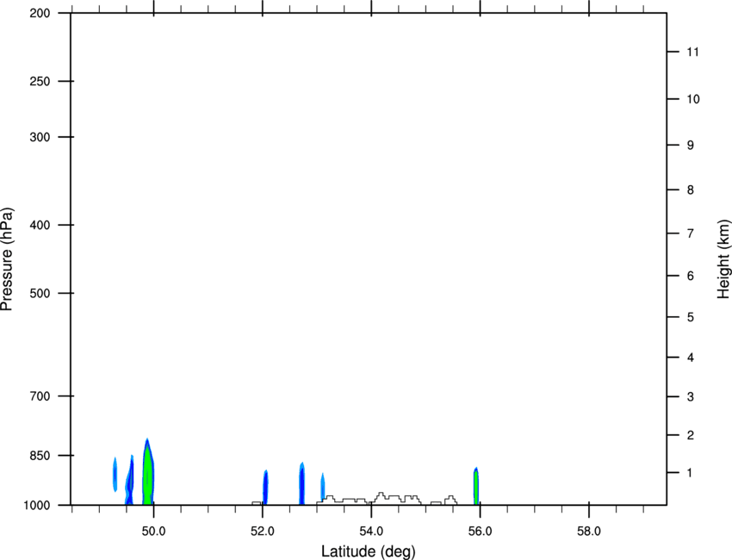Click the 50.0 latitude tick label

tap(153, 532)
